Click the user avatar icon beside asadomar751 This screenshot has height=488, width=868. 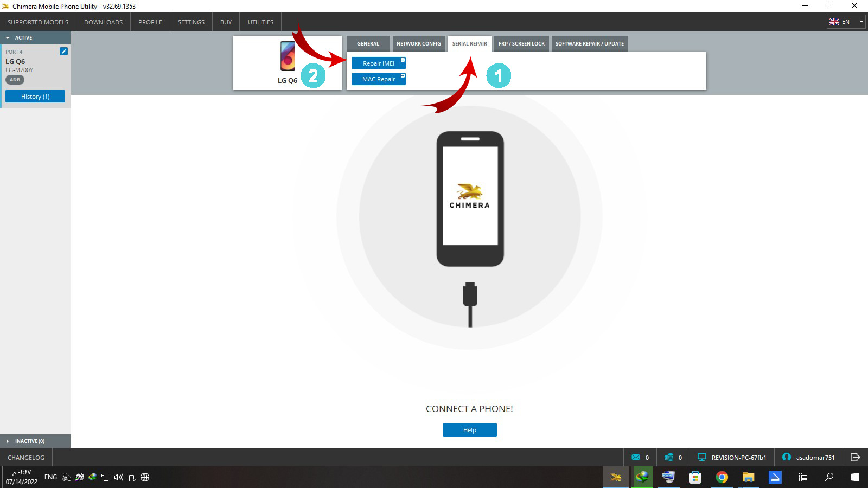(x=786, y=457)
